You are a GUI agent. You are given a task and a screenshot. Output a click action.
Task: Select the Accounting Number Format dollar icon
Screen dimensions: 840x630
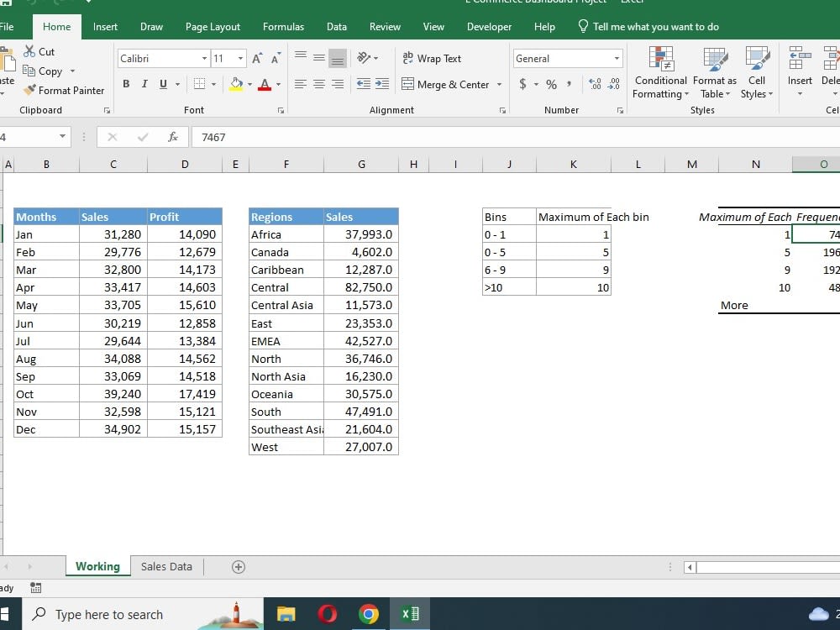tap(521, 84)
